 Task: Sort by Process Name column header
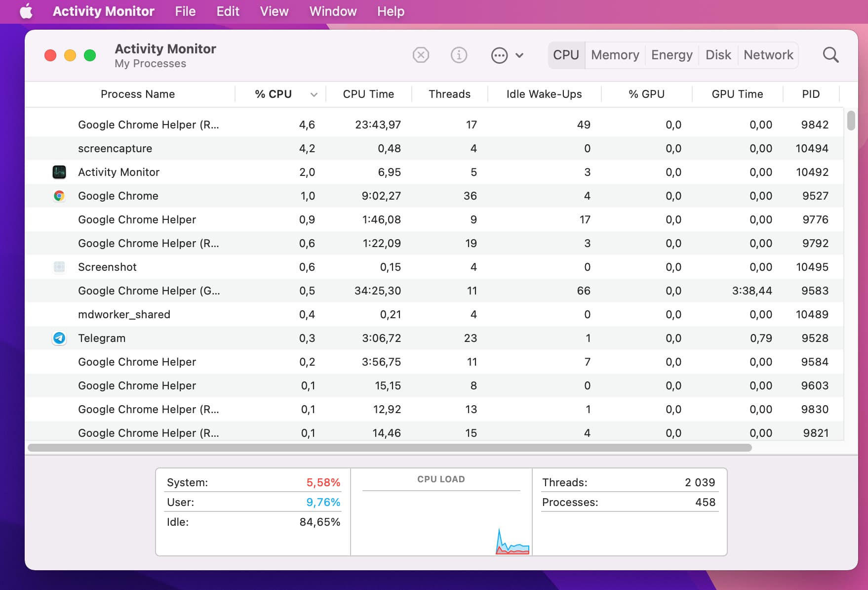(138, 94)
